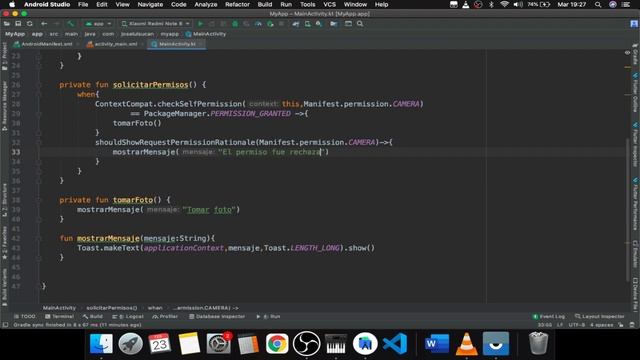Open the VCS menu
Image resolution: width=640 pixels, height=360 pixels.
click(x=329, y=4)
